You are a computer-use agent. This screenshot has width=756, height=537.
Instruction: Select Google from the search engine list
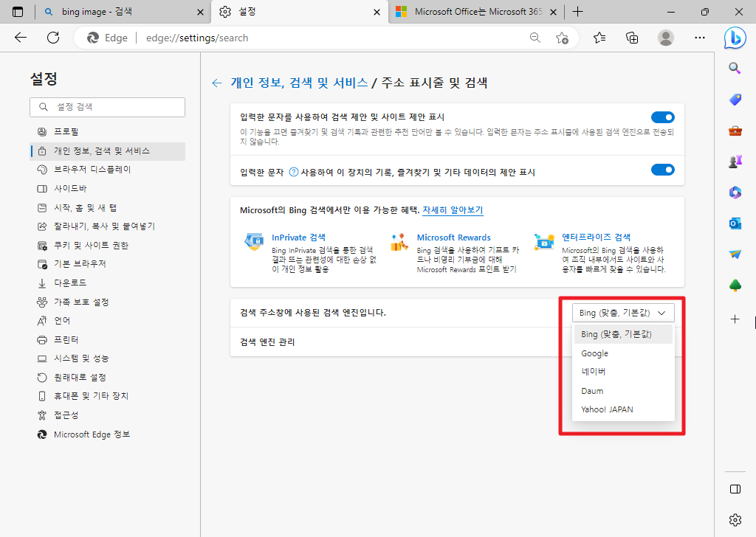(623, 353)
